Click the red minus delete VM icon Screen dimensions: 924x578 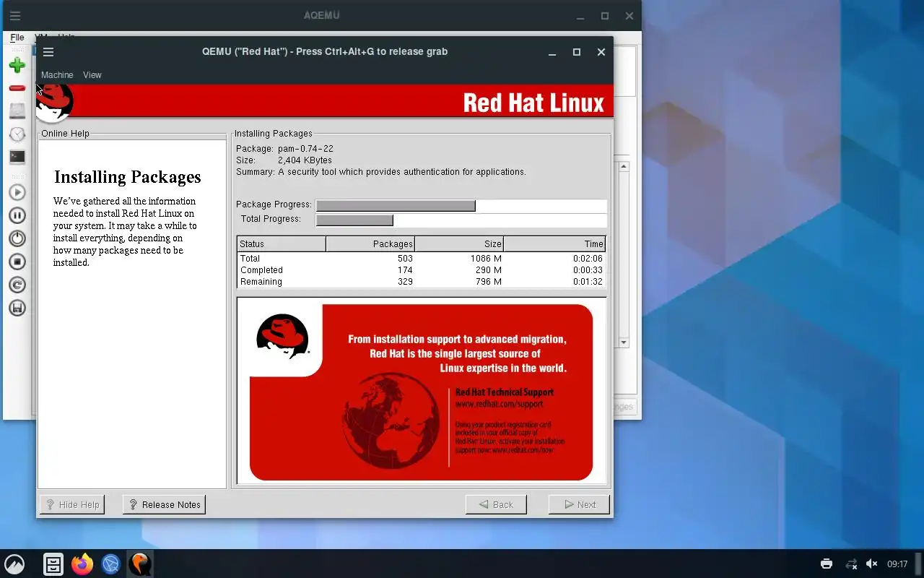click(x=17, y=88)
